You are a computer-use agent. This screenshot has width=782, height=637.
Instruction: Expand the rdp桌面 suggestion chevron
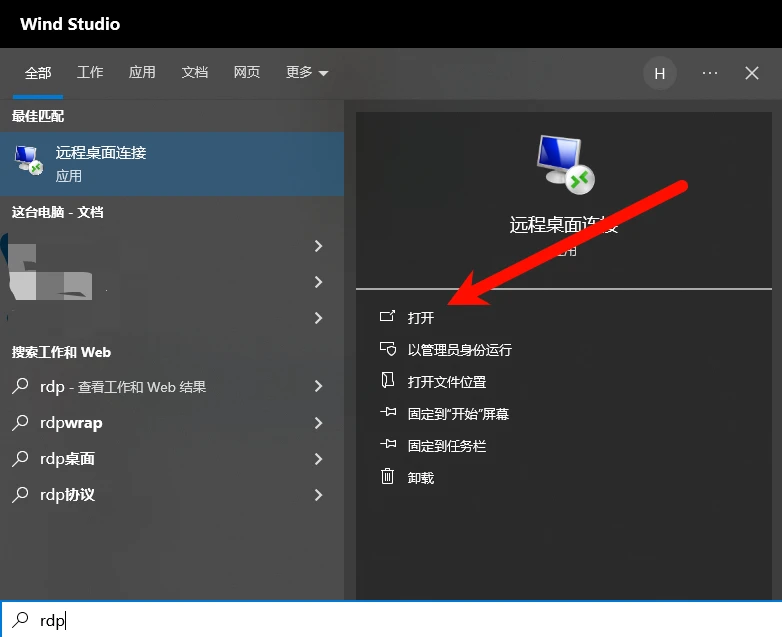click(x=318, y=459)
